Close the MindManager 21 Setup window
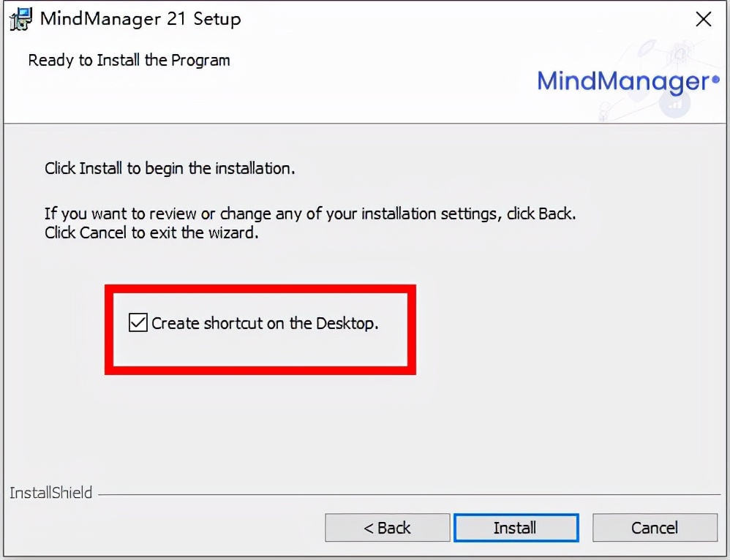Image resolution: width=730 pixels, height=560 pixels. pos(703,19)
